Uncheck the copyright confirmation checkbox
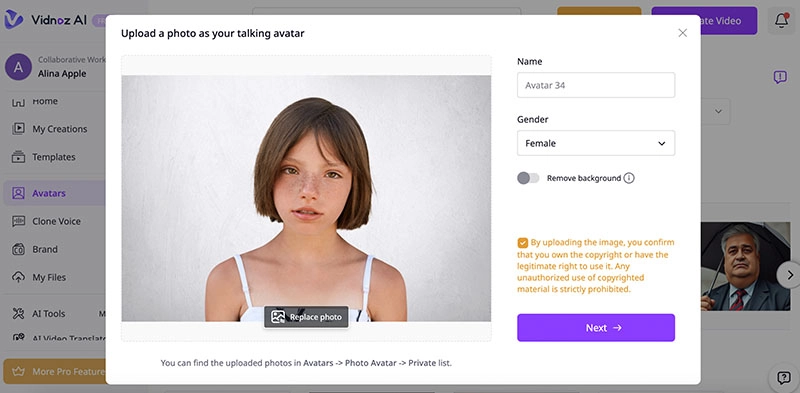The height and width of the screenshot is (393, 800). pyautogui.click(x=522, y=242)
